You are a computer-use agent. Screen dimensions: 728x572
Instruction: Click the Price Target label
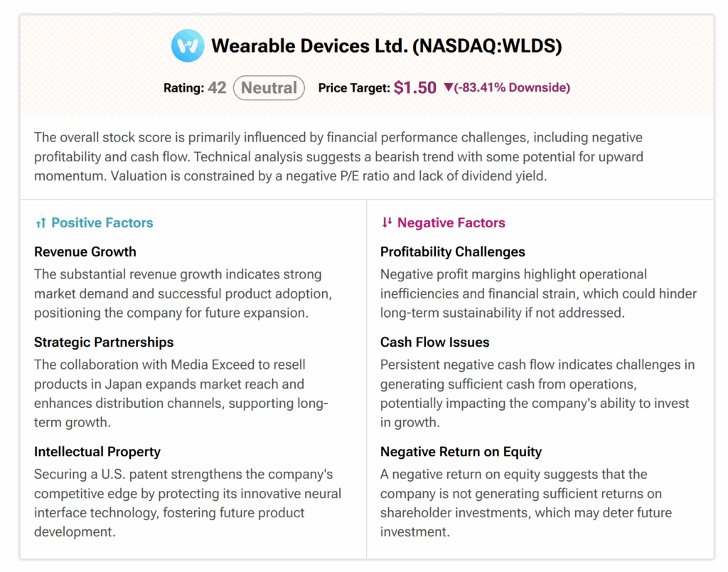pos(354,88)
